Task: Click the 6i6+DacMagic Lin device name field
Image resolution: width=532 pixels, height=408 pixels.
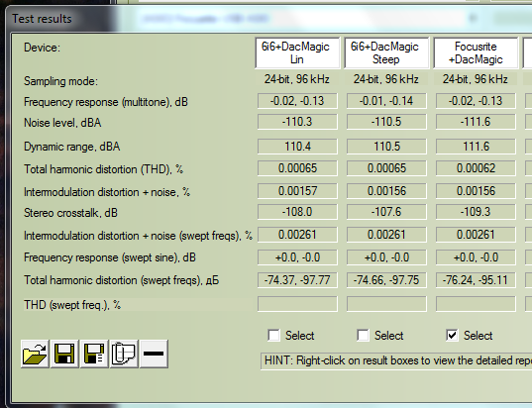Action: click(297, 52)
